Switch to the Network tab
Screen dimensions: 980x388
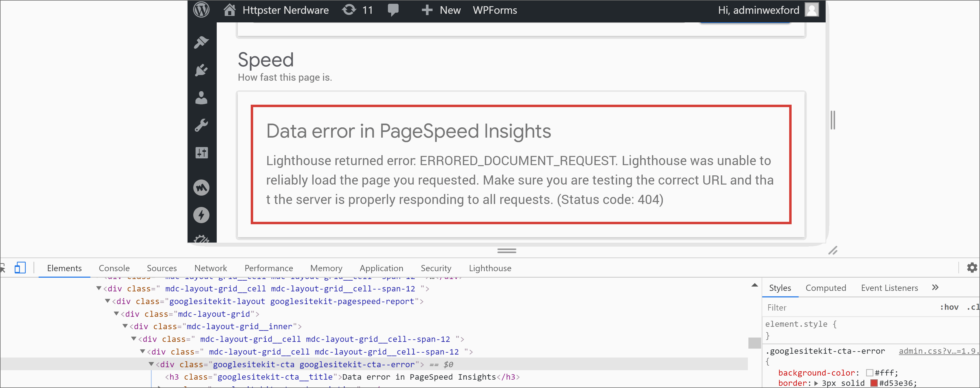click(210, 268)
